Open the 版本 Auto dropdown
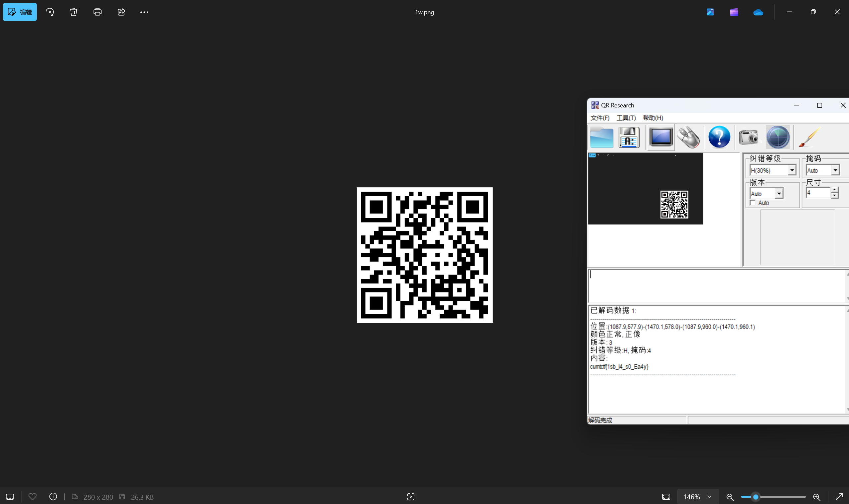849x504 pixels. point(779,194)
